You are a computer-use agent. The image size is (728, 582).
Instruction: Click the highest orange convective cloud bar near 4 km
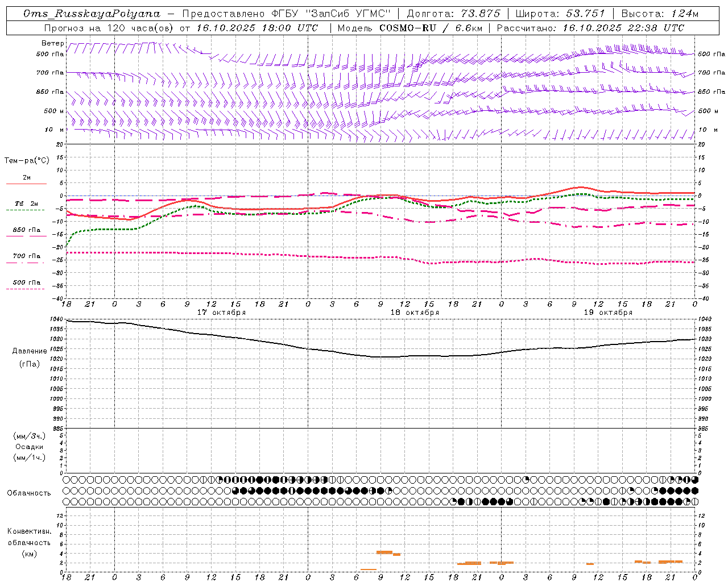point(384,552)
